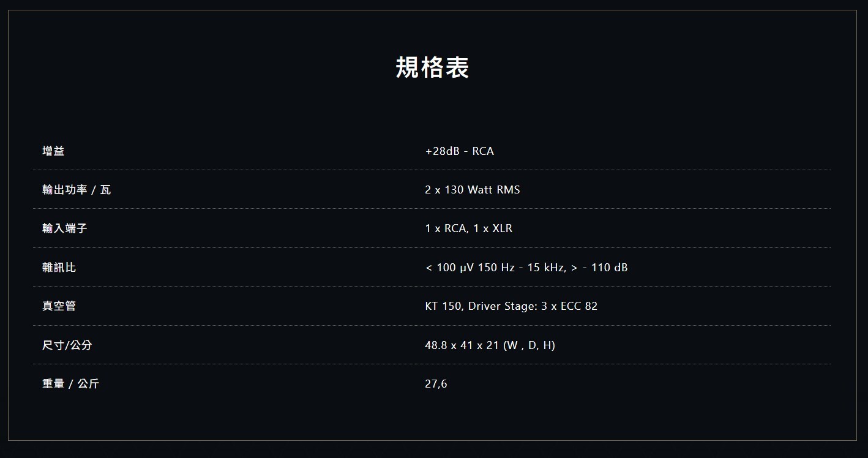868x458 pixels.
Task: Select the +28dB - RCA gain value
Action: [x=459, y=151]
